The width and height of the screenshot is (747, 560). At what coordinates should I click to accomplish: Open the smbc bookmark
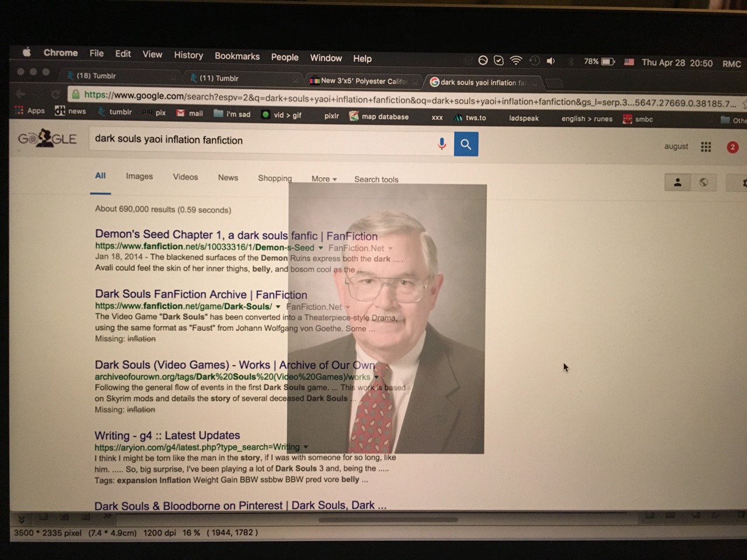click(638, 119)
